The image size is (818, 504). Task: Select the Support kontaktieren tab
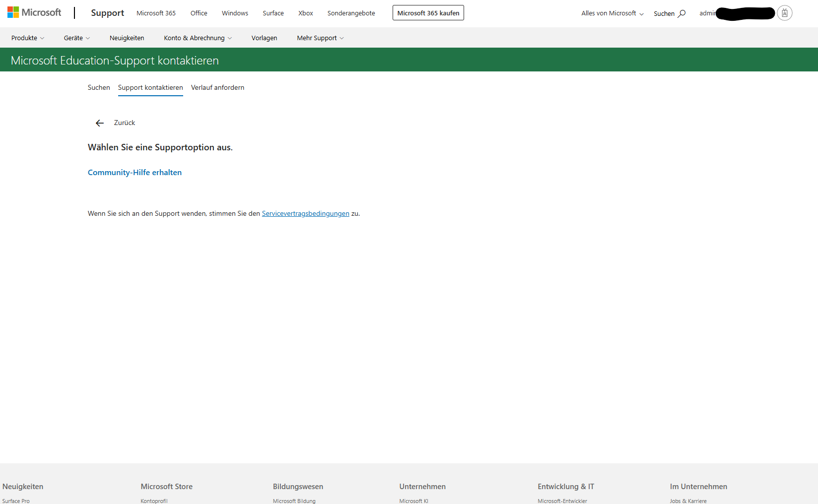pyautogui.click(x=150, y=88)
